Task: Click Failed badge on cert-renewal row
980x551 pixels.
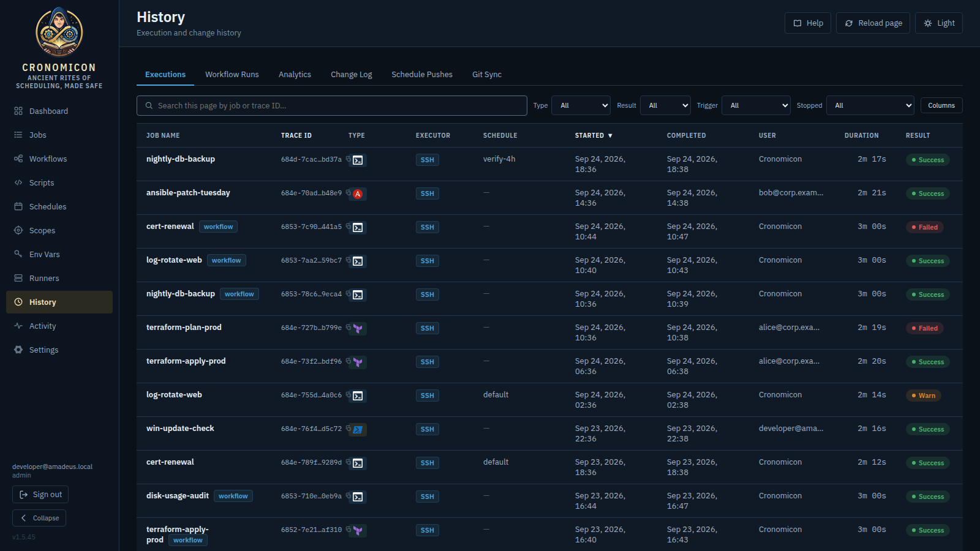Action: [925, 227]
